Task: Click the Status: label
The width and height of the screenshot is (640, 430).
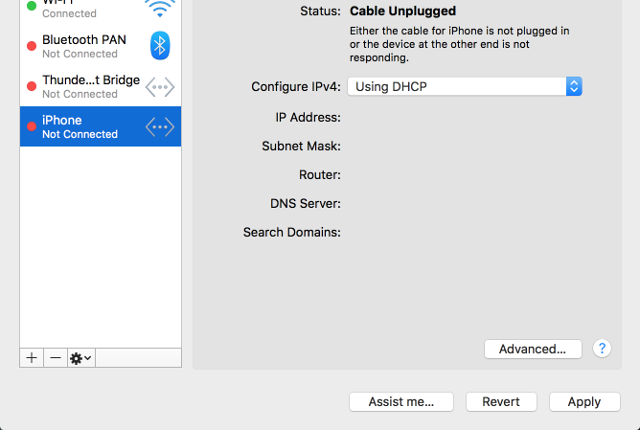Action: (320, 11)
